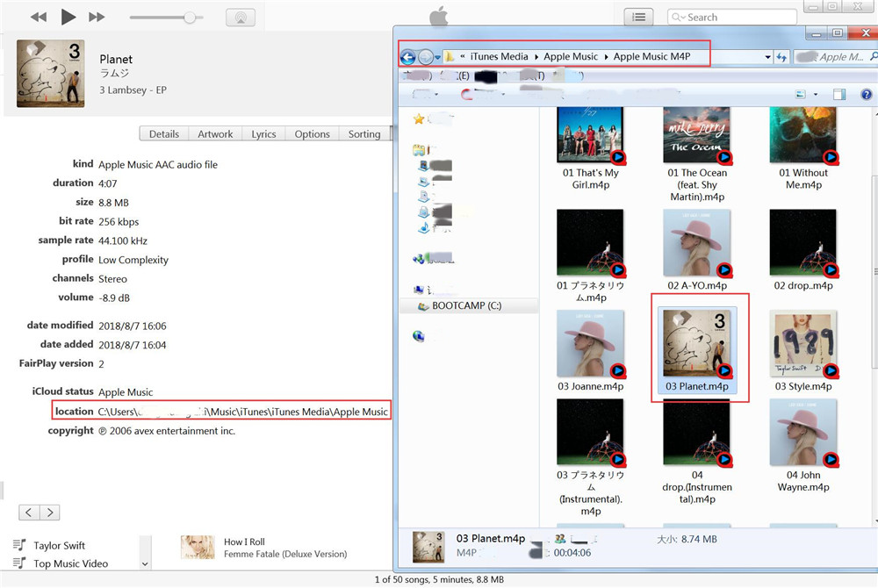Go to next song info arrow
This screenshot has width=878, height=588.
[x=50, y=512]
